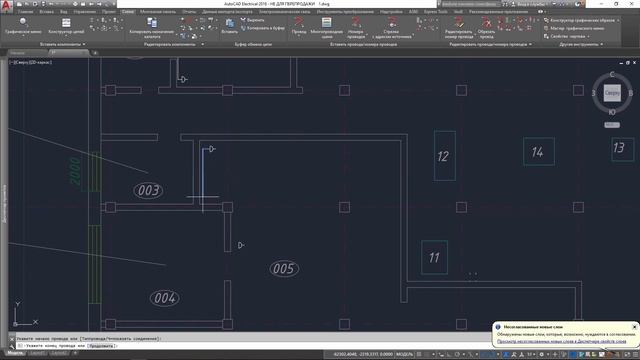Toggle grid display in status bar
640x360 pixels.
pyautogui.click(x=419, y=354)
